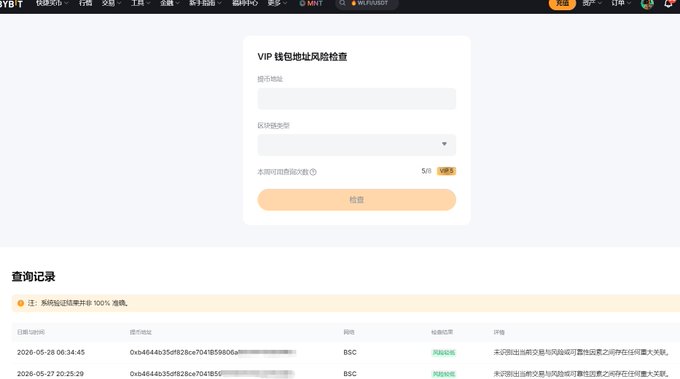Click low-risk tag in 2026-05-27 row
The height and width of the screenshot is (379, 680).
(x=444, y=374)
